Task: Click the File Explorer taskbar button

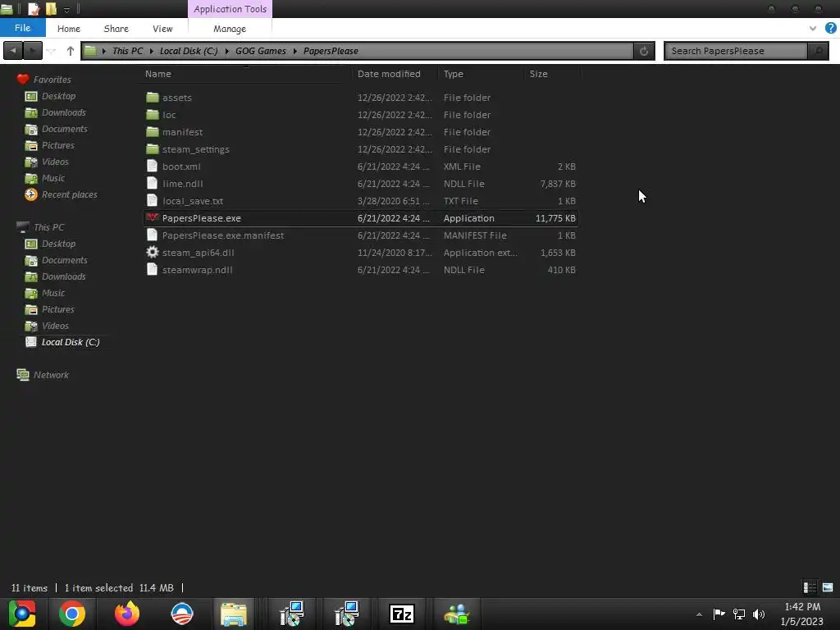Action: (234, 614)
